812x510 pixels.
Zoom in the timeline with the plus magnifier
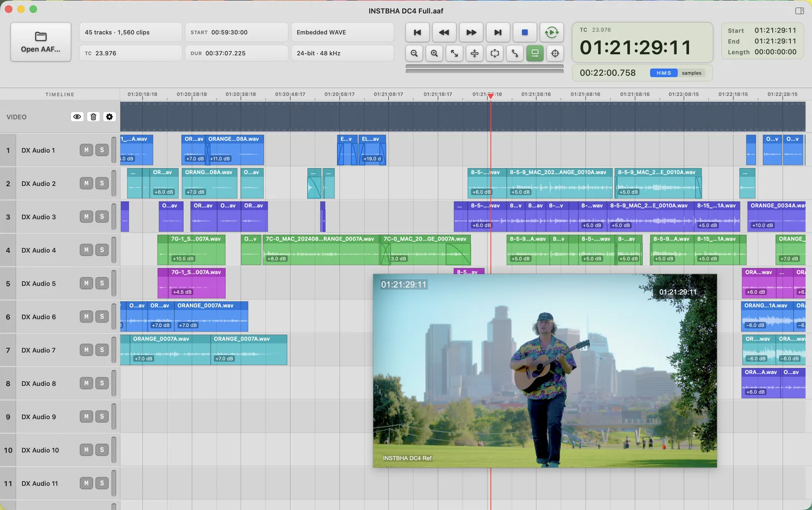(x=434, y=53)
